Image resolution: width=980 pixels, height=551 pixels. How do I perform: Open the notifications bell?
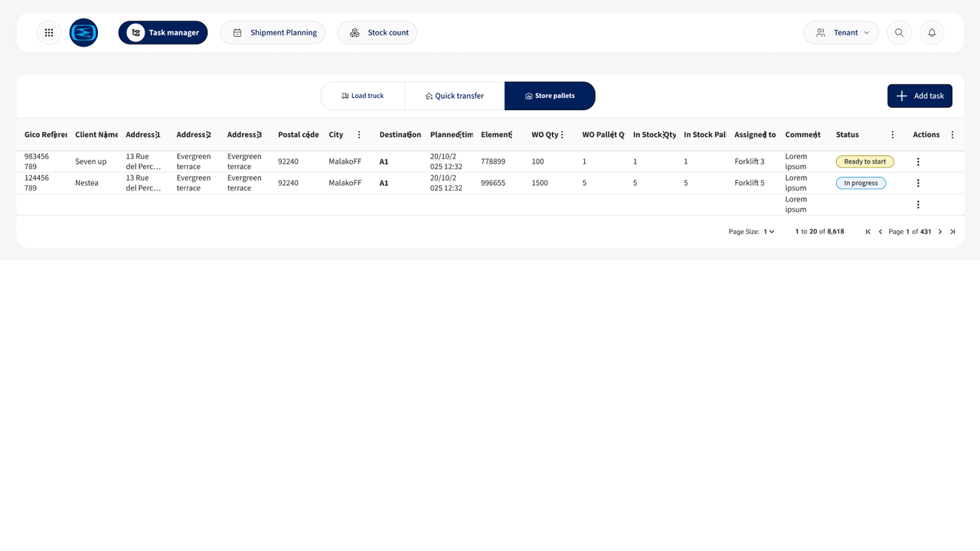(x=932, y=33)
